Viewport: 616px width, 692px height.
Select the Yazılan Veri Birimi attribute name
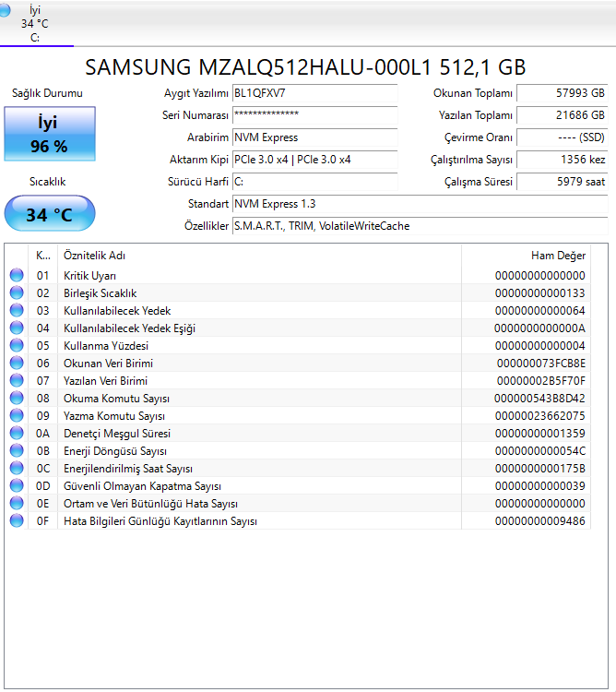pyautogui.click(x=105, y=381)
